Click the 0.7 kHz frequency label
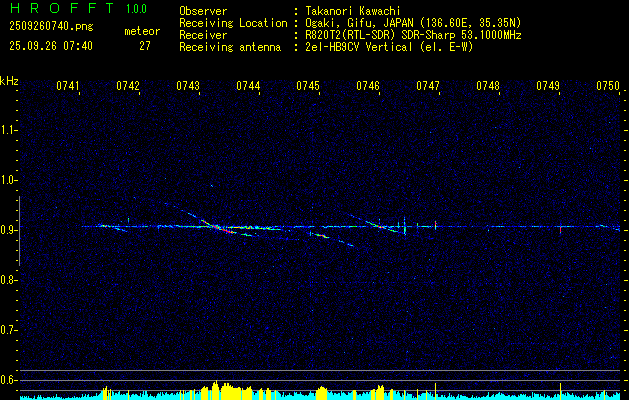 [x=9, y=330]
